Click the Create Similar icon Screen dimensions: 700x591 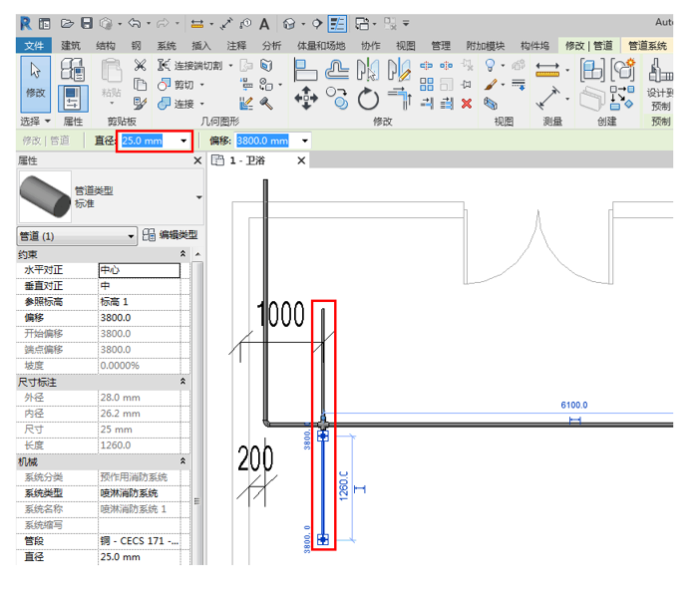click(621, 70)
